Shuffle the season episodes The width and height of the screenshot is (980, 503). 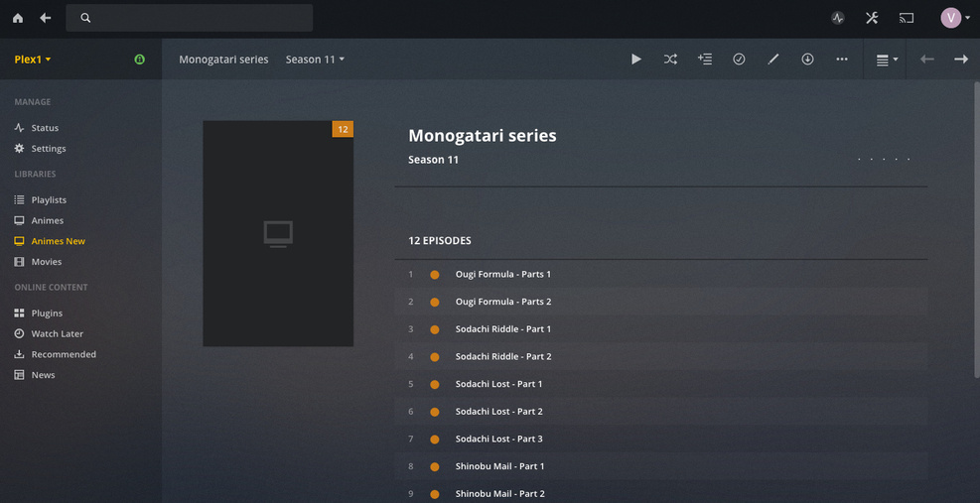(x=670, y=60)
